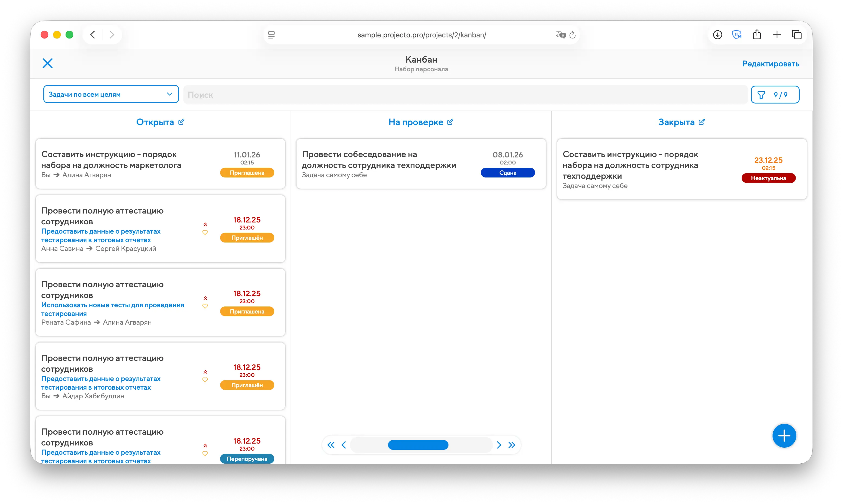Click the Редактировать link
Image resolution: width=843 pixels, height=504 pixels.
coord(770,64)
